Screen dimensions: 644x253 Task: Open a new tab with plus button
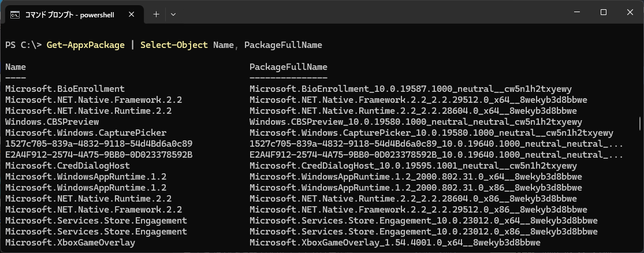click(156, 13)
